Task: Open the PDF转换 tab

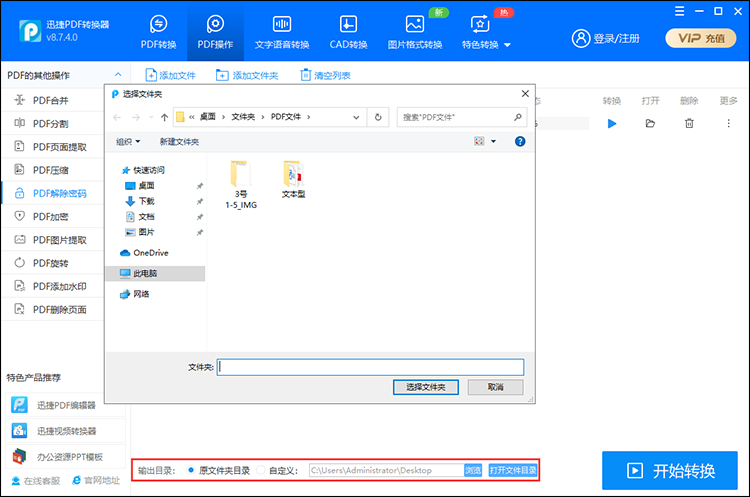Action: tap(158, 32)
